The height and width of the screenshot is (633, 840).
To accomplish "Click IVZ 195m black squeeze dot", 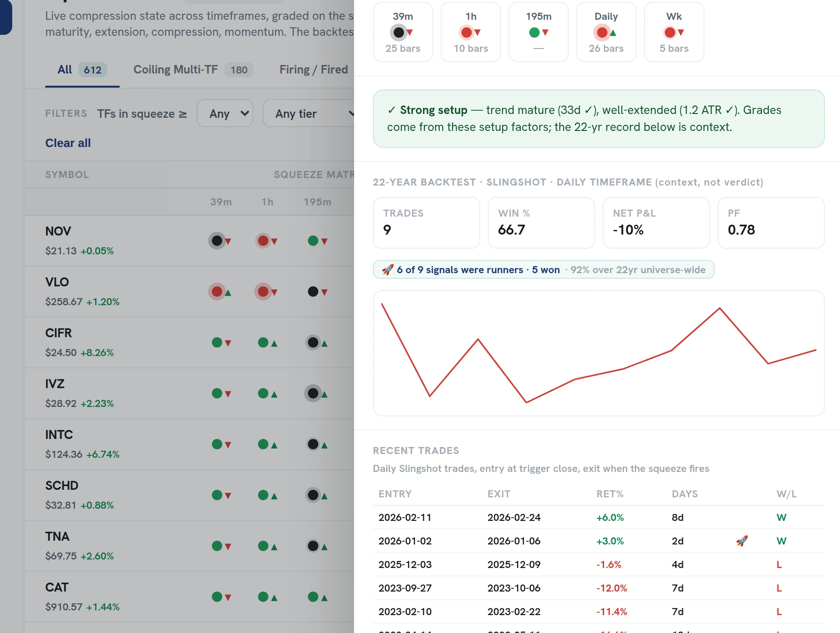I will click(313, 393).
